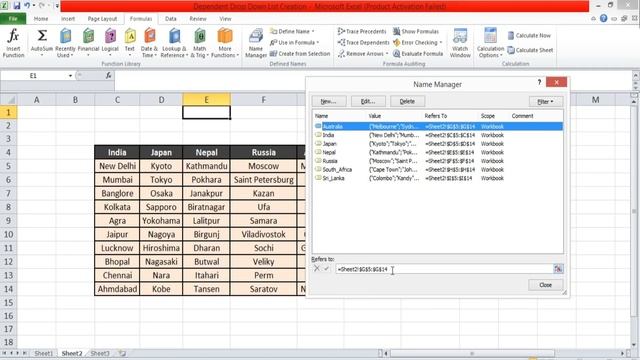Switch to the Home ribbon tab
Screen dimensions: 640x360
click(x=41, y=19)
